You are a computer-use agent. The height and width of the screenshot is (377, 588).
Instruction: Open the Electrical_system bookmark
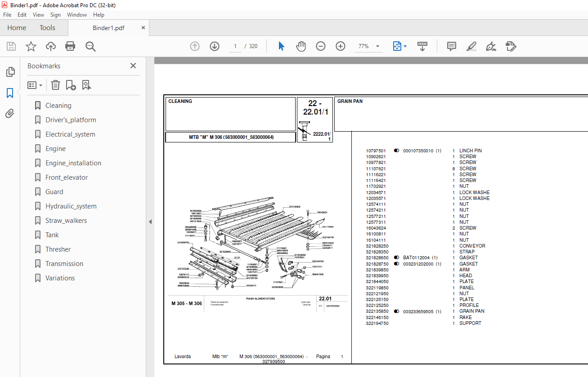point(70,134)
